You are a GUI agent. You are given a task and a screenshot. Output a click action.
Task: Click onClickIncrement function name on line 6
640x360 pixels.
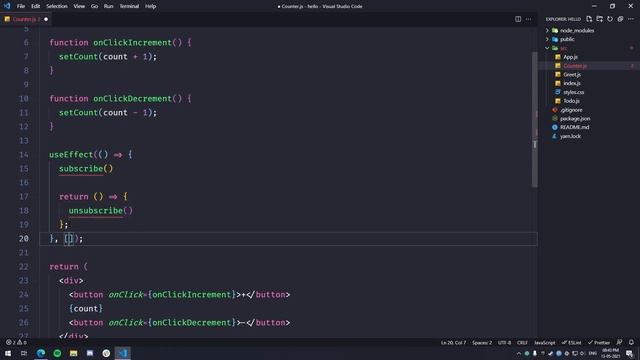[132, 42]
